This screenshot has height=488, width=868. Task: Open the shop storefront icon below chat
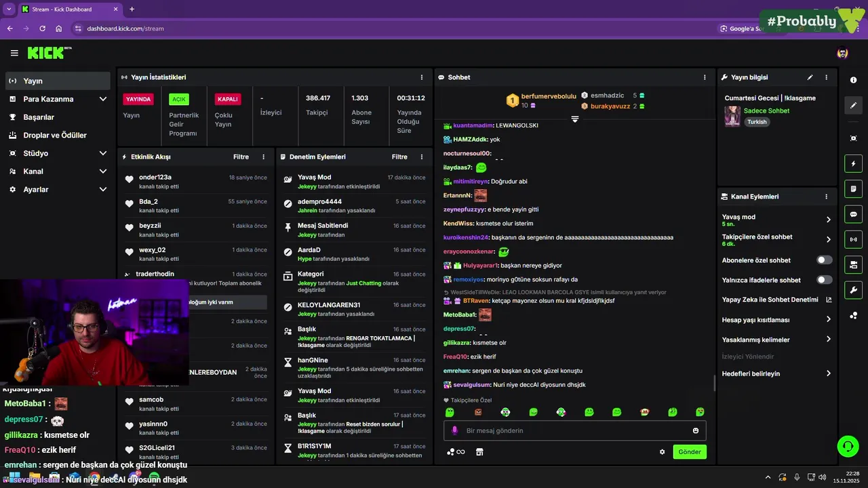pyautogui.click(x=479, y=452)
